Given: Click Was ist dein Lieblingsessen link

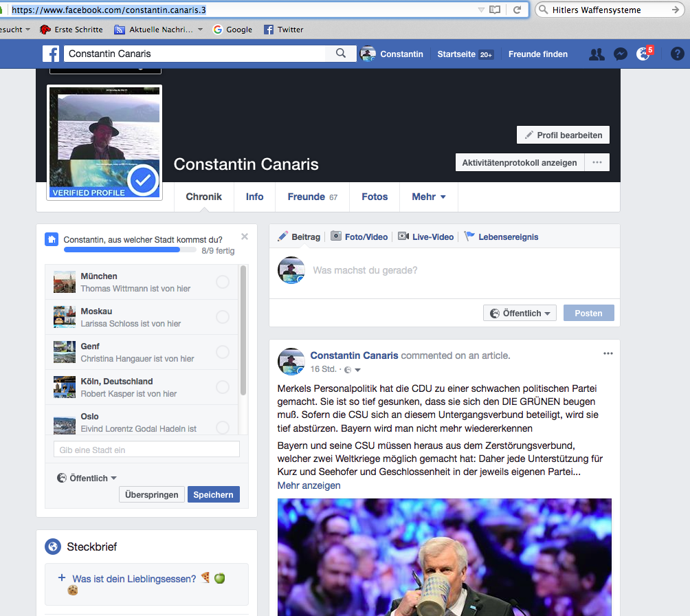Looking at the screenshot, I should (134, 579).
